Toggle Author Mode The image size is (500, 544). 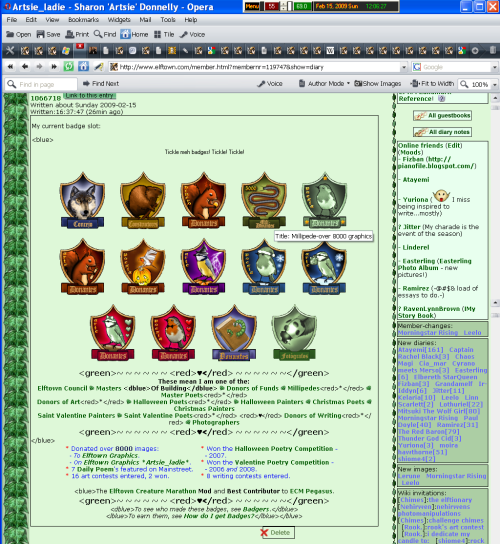pos(322,84)
